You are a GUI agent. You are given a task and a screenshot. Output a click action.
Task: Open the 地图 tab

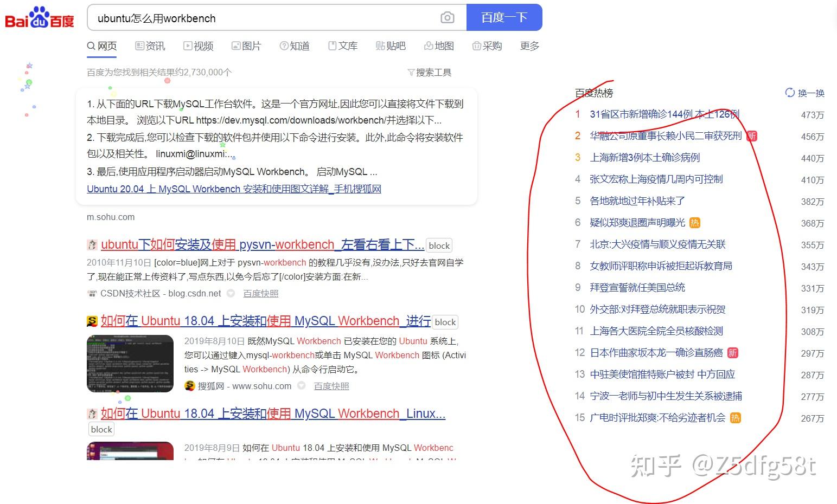439,46
